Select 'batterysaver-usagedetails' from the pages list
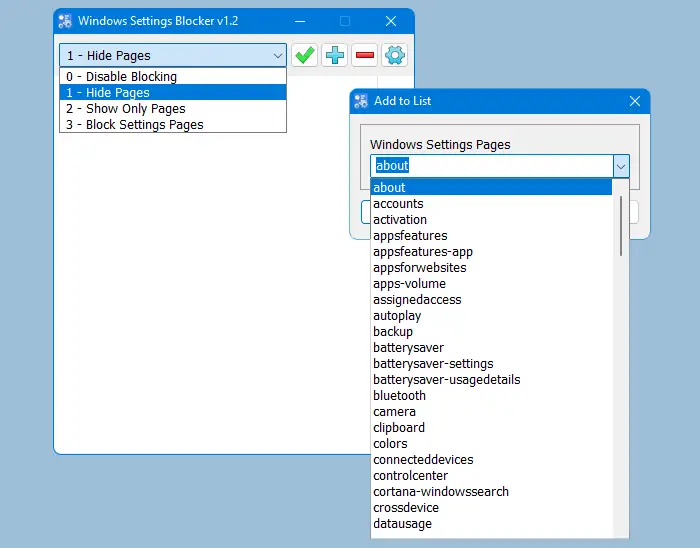The image size is (700, 548). tap(492, 380)
